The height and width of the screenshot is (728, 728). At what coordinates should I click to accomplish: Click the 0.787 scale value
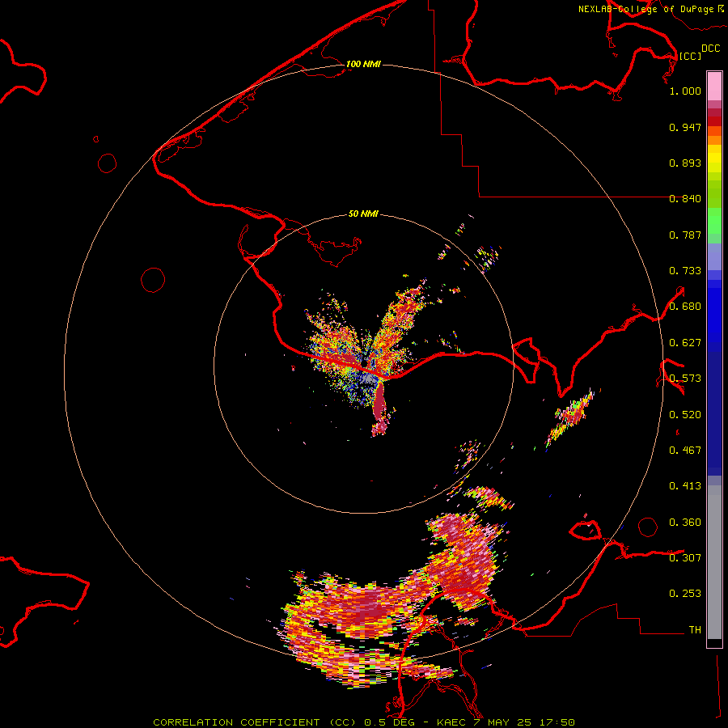click(x=685, y=235)
